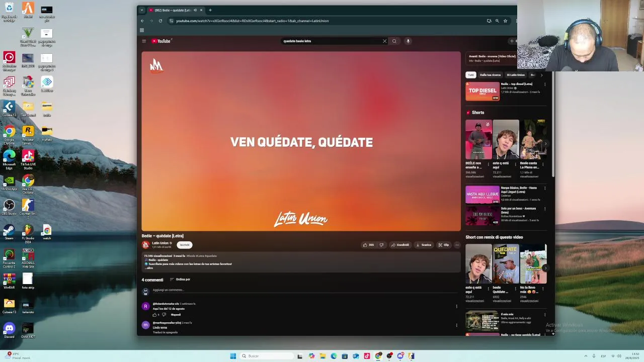Open the first Short BEÉLE nos enseña
Screen dimensions: 644x362
(478, 139)
